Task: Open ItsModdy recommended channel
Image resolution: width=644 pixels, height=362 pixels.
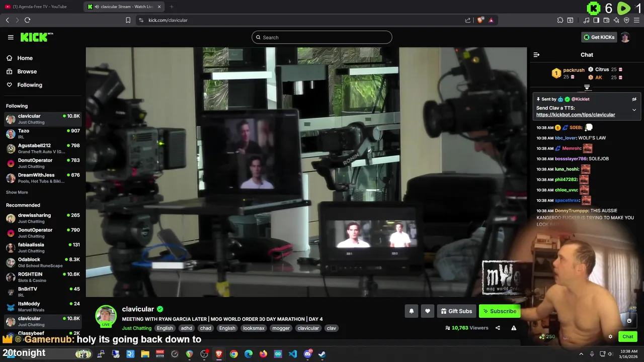Action: [43, 307]
